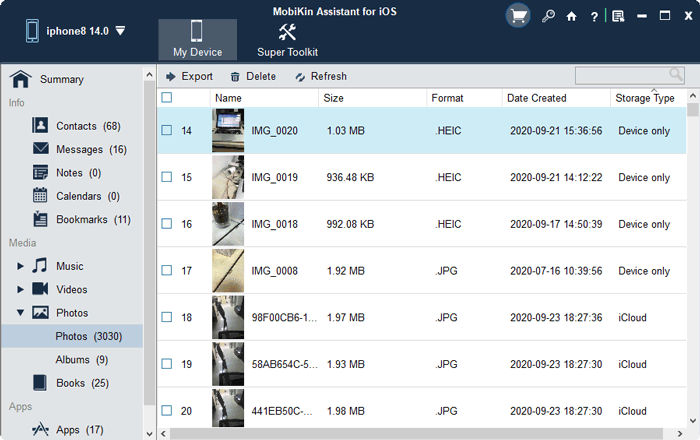Open the help question mark icon

594,17
